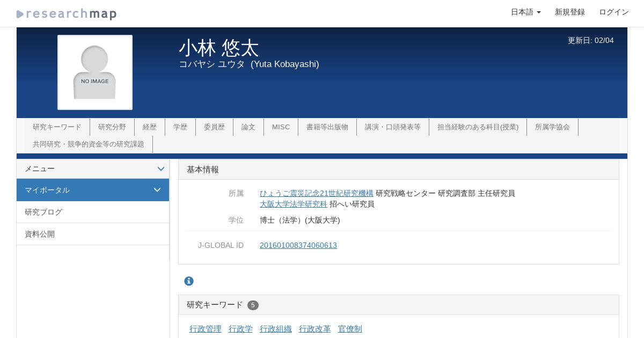Image resolution: width=644 pixels, height=338 pixels.
Task: Select the マイポータル menu item
Action: coord(93,190)
